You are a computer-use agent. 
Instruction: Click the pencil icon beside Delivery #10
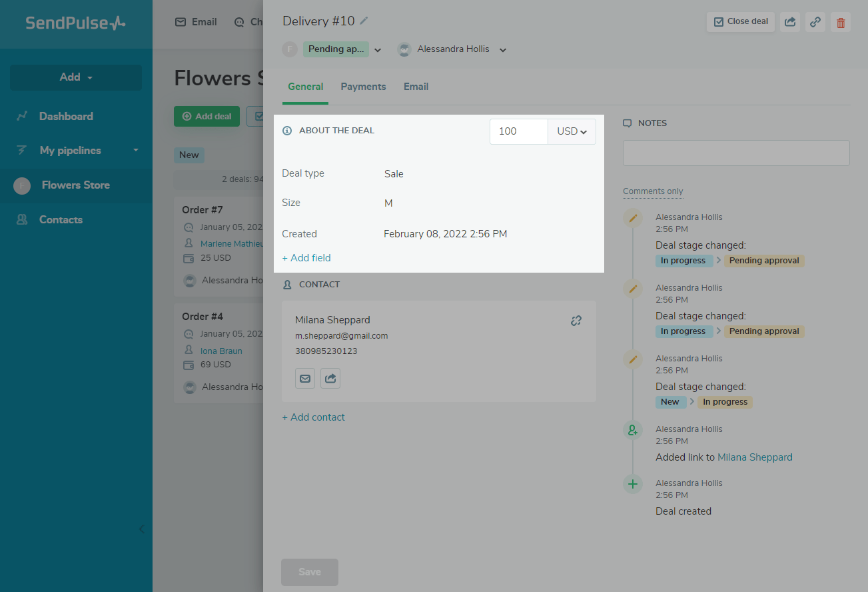pyautogui.click(x=364, y=21)
